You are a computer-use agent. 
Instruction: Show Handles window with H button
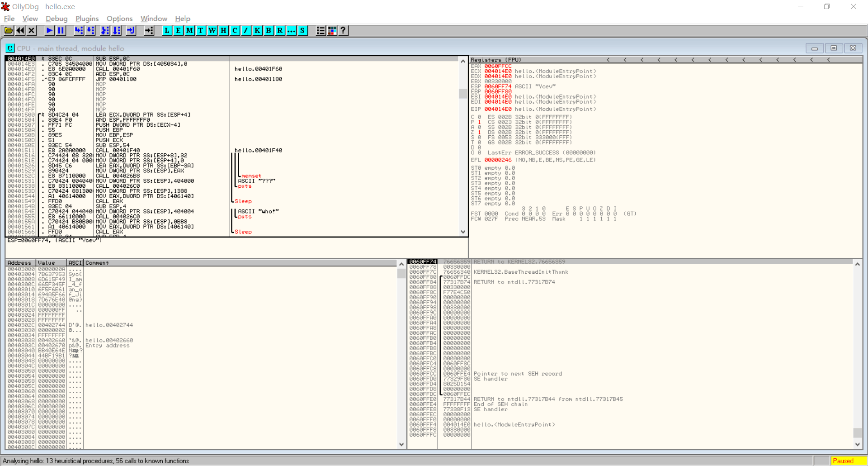tap(223, 30)
